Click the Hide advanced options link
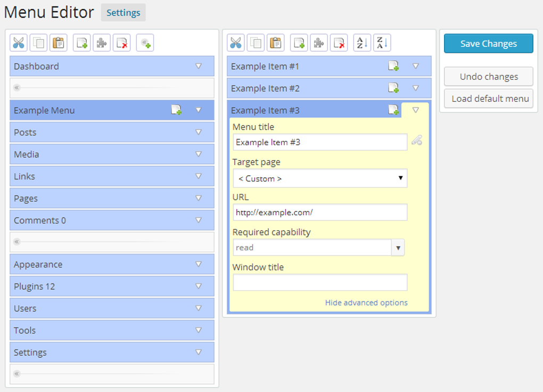 [366, 303]
